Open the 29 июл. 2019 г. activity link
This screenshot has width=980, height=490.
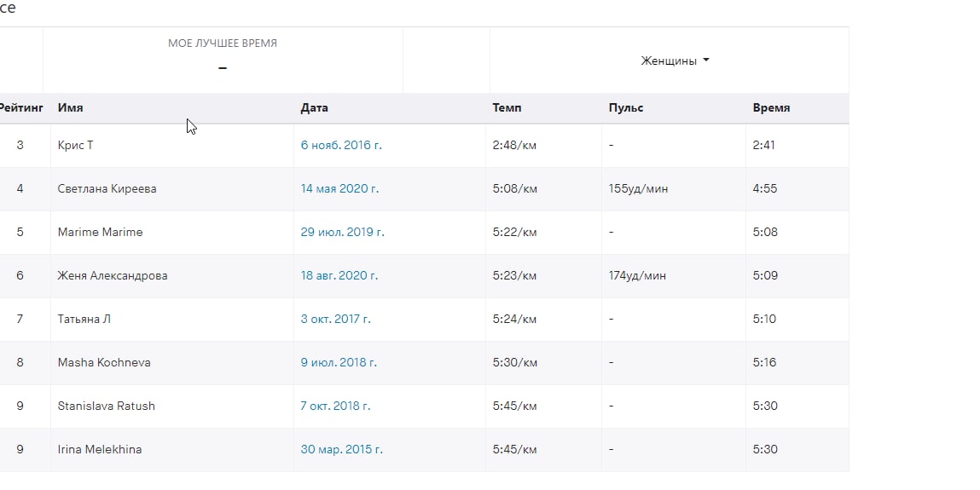point(343,232)
